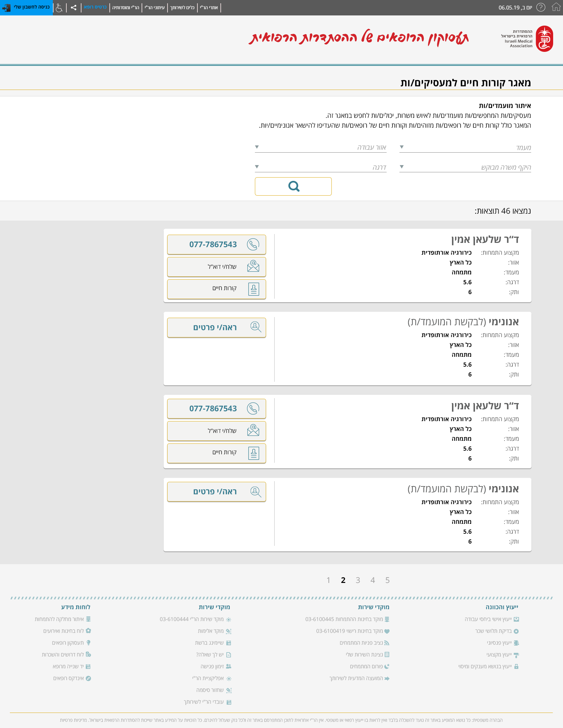The width and height of the screenshot is (563, 728).
Task: Click the document icon beside יש לך שאלה?
Action: [229, 655]
